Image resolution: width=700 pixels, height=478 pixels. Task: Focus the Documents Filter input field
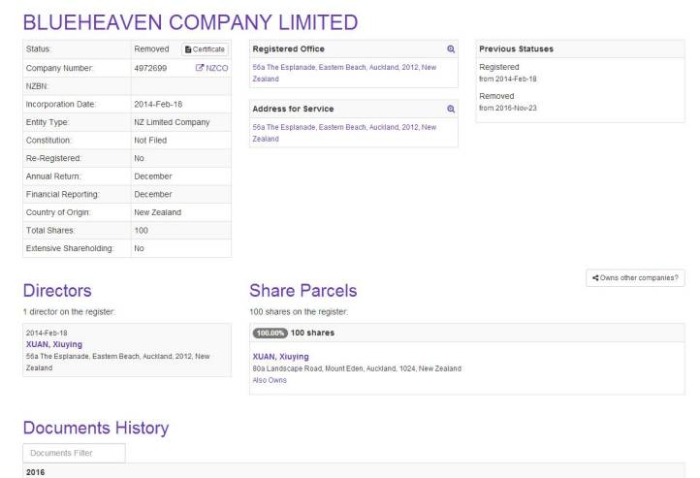pos(74,453)
